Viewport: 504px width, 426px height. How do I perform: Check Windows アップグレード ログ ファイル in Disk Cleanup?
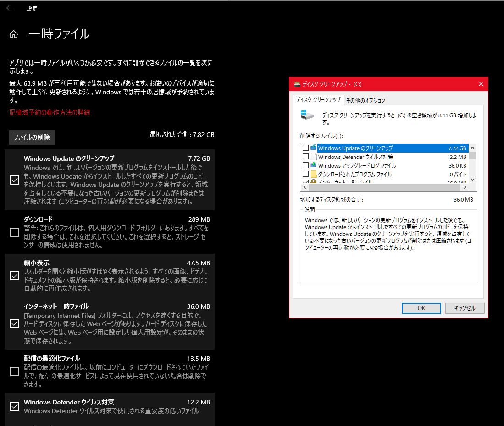pyautogui.click(x=306, y=165)
